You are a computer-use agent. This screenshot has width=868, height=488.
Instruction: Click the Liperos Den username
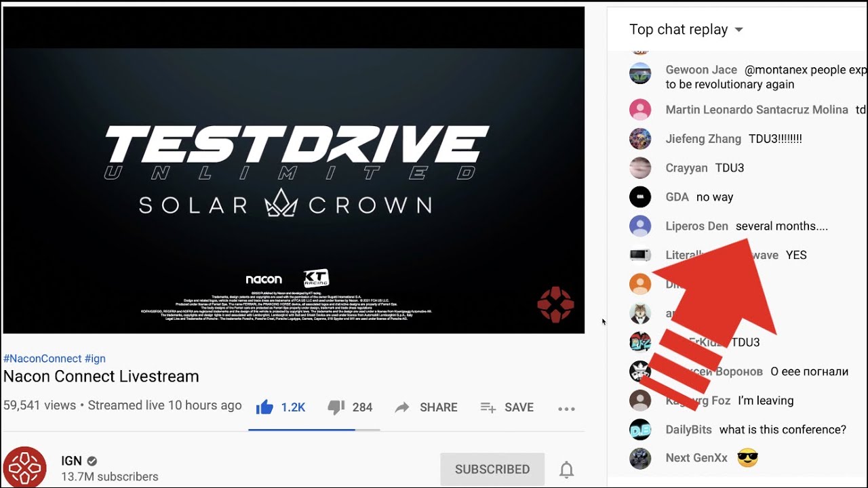click(x=696, y=226)
